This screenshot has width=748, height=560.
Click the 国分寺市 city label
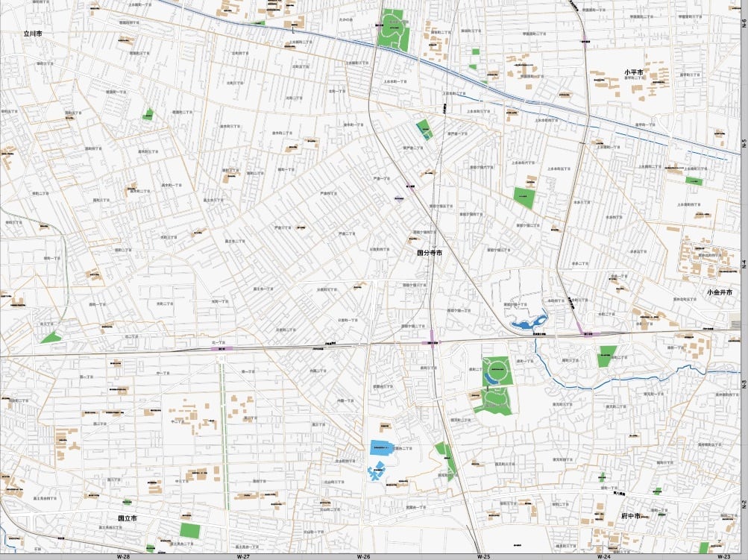(x=430, y=253)
